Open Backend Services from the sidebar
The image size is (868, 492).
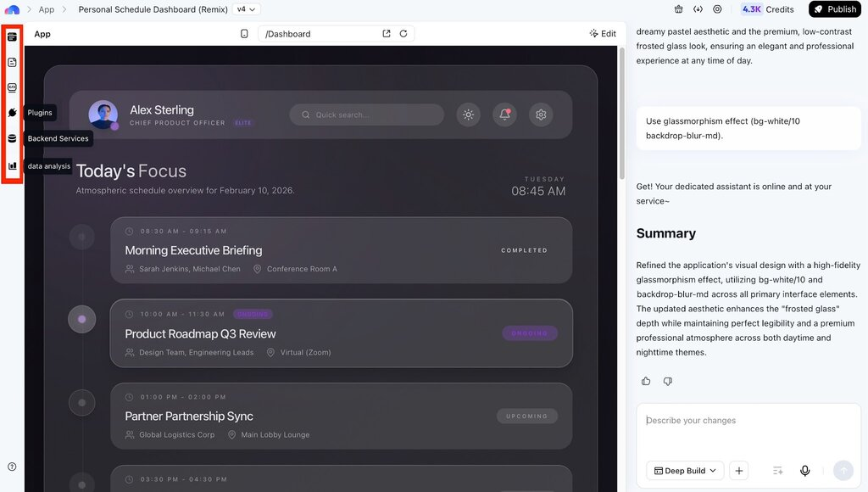12,138
